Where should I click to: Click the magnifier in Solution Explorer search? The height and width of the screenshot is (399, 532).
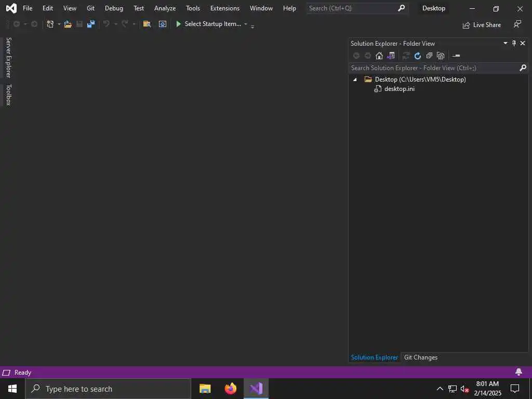(x=523, y=68)
